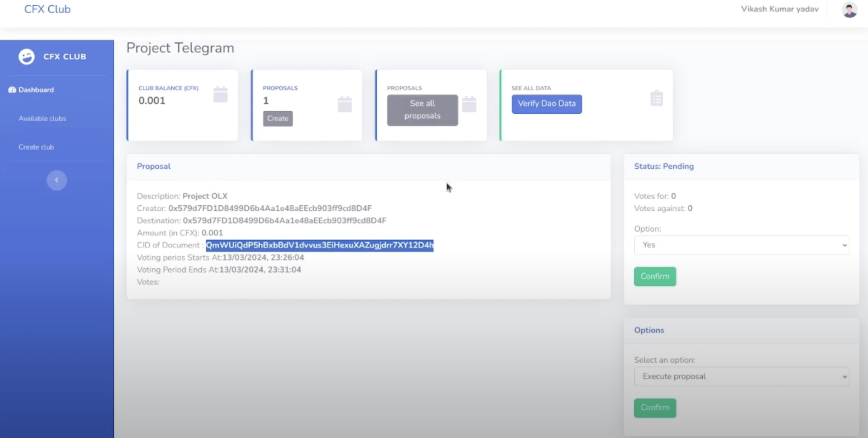Click calendar icon beside See all proposals
Viewport: 868px width, 438px height.
(x=469, y=104)
